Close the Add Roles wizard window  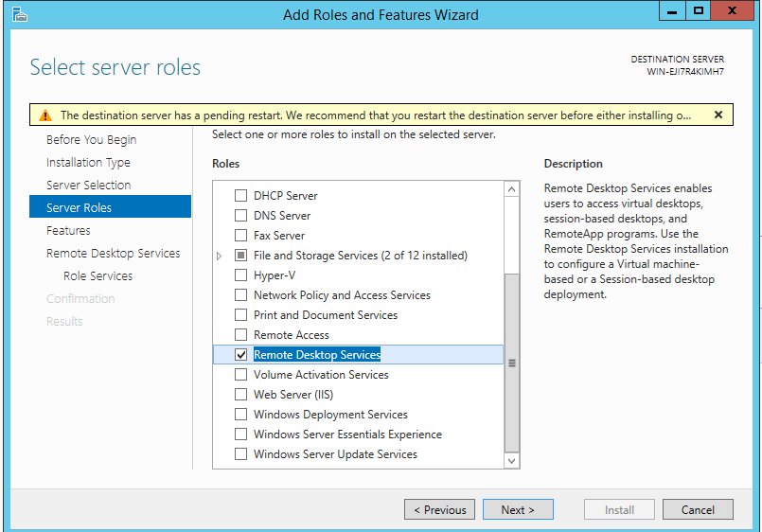tap(732, 10)
